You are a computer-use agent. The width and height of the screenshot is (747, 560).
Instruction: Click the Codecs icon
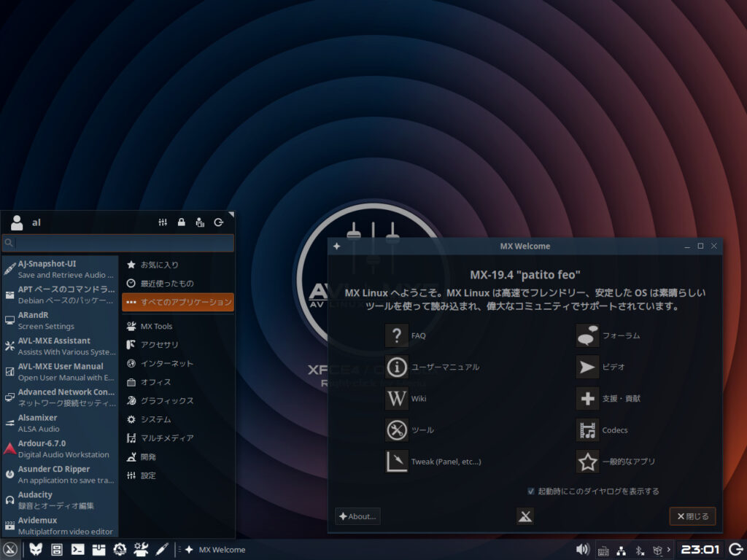coord(587,430)
